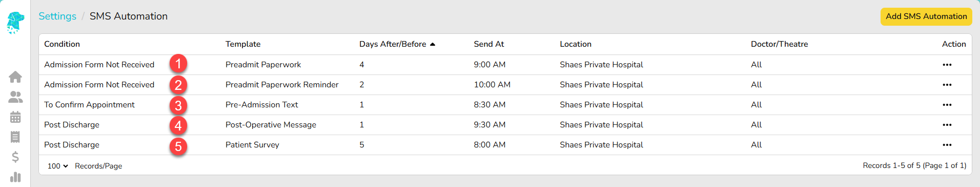Open the Calendar icon in sidebar
Screen dimensions: 980x187
[x=15, y=117]
